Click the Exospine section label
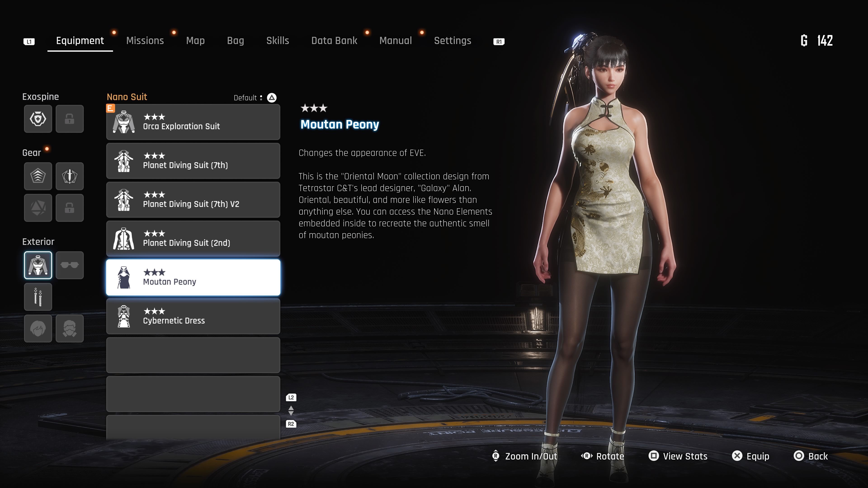Image resolution: width=868 pixels, height=488 pixels. (x=40, y=97)
